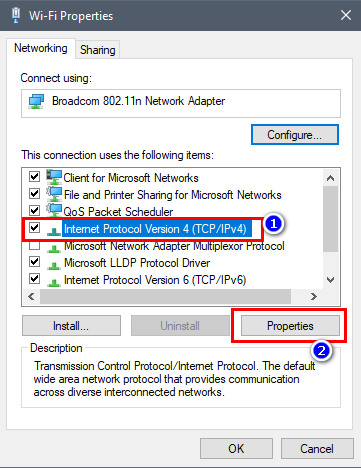
Task: Click the Internet Protocol Version 4 icon
Action: pos(54,230)
